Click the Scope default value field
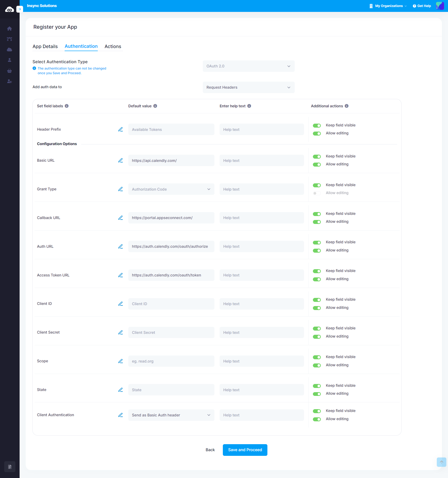Screen dimensions: 448x478 pyautogui.click(x=171, y=361)
